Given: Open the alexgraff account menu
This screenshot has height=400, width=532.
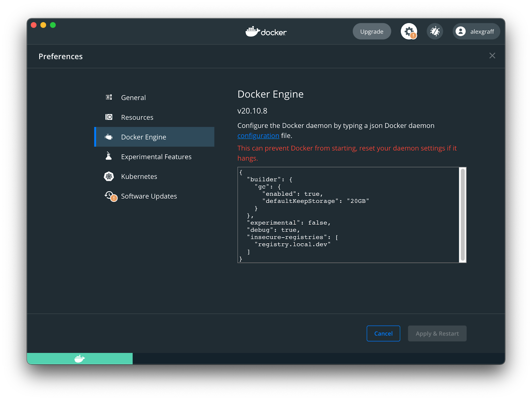Looking at the screenshot, I should point(476,32).
